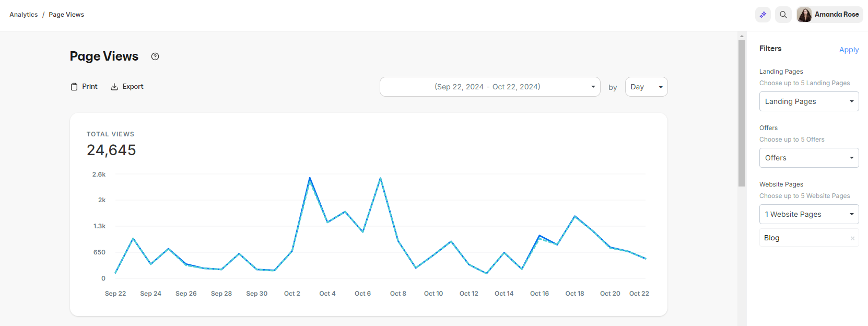This screenshot has width=868, height=326.
Task: Click the 'Choose up to 5 Offers' hint
Action: click(792, 139)
